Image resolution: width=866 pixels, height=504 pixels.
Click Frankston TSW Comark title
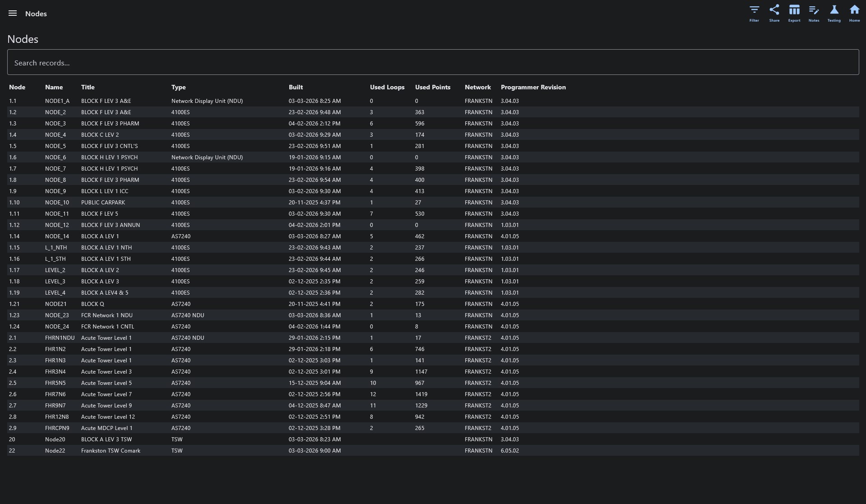coord(111,451)
